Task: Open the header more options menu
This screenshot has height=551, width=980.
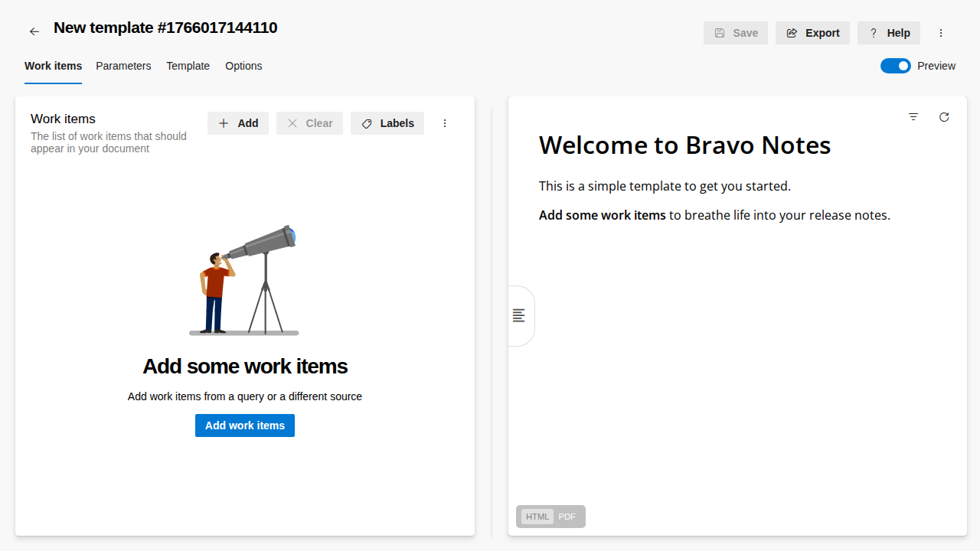Action: [x=941, y=33]
